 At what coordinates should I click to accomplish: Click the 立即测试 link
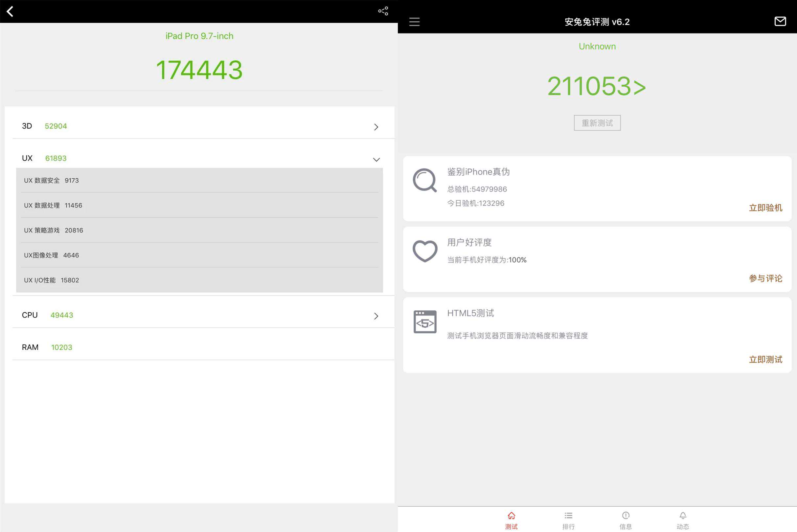point(765,359)
